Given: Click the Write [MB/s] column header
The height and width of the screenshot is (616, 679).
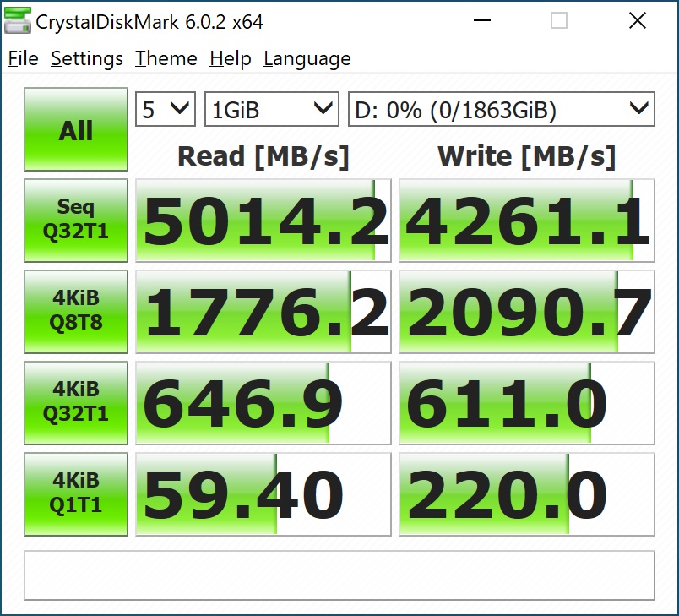Looking at the screenshot, I should click(527, 156).
